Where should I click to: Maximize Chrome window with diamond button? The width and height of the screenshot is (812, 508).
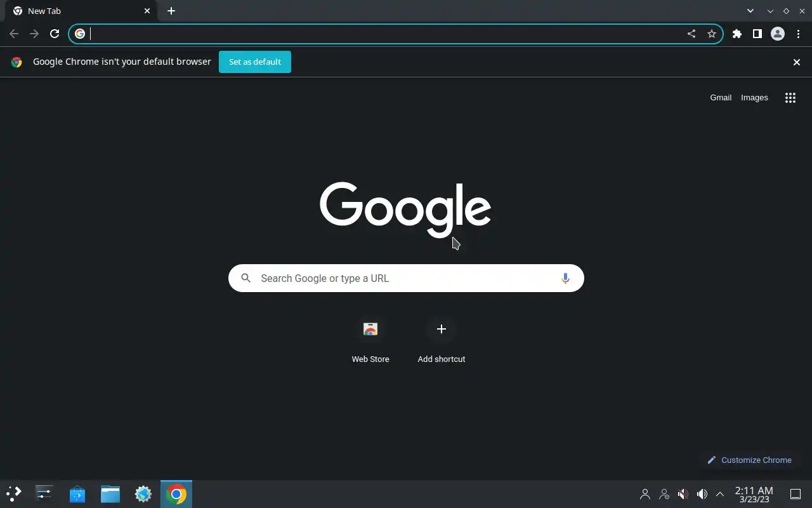pos(786,11)
